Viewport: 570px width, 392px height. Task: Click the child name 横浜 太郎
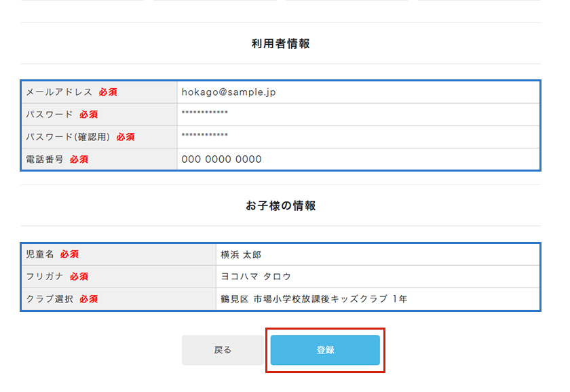pyautogui.click(x=241, y=255)
